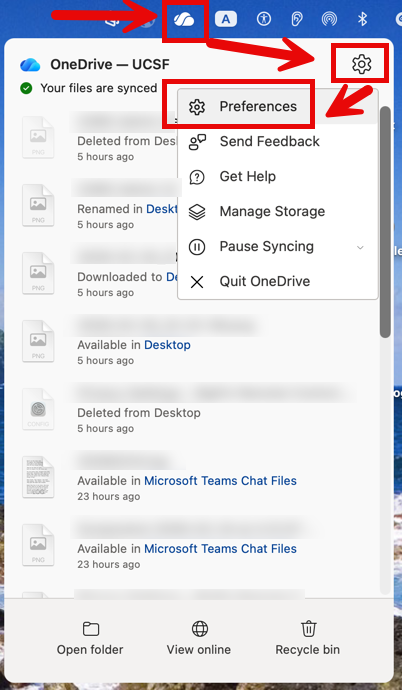Open the AirDrop menu bar icon
The height and width of the screenshot is (690, 402).
tap(329, 19)
